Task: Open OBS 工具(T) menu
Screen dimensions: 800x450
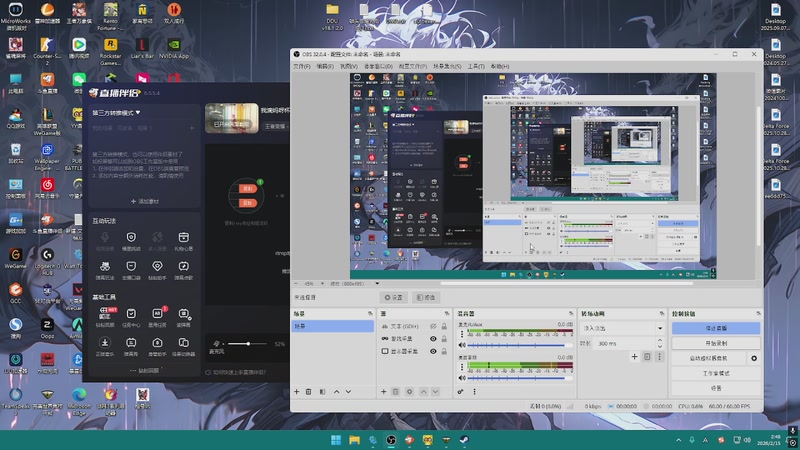Action: click(476, 66)
